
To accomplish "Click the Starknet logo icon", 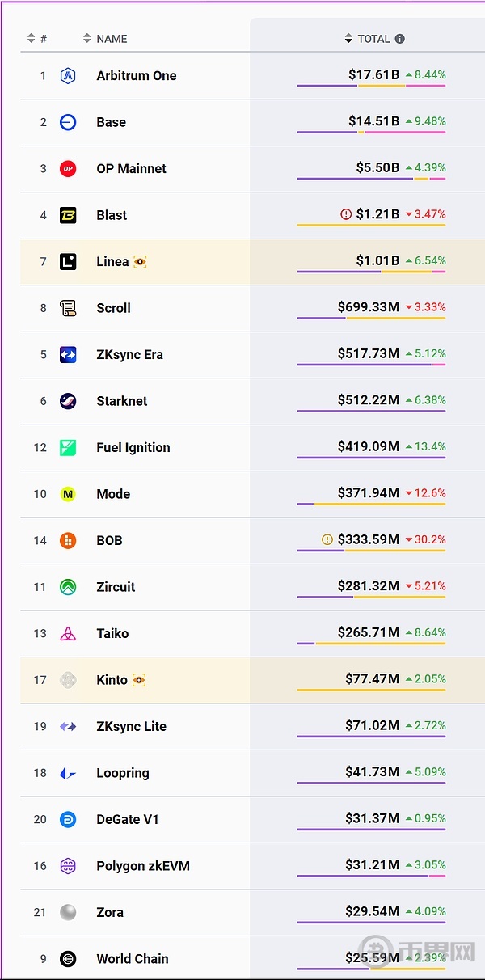I will (x=68, y=401).
